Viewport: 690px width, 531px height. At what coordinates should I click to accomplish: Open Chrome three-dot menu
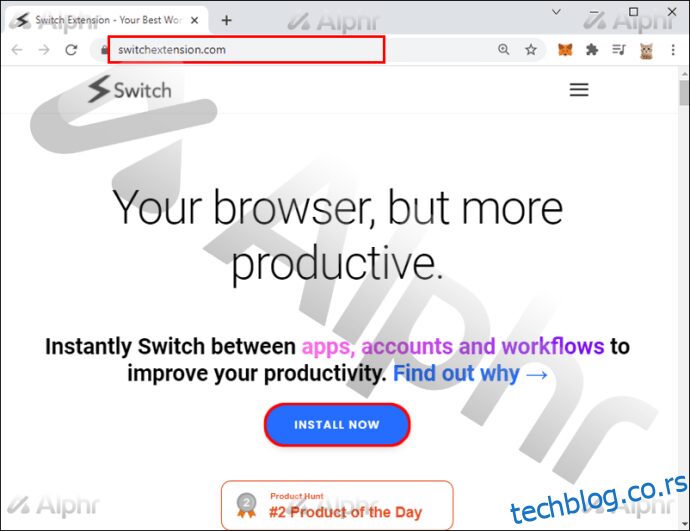(673, 50)
